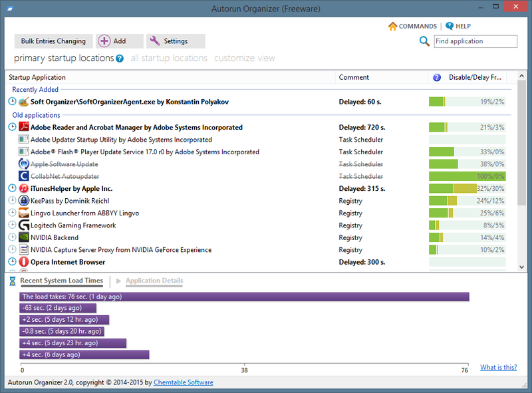The image size is (532, 393).
Task: Click the iTunesHelper music note icon
Action: (x=24, y=188)
